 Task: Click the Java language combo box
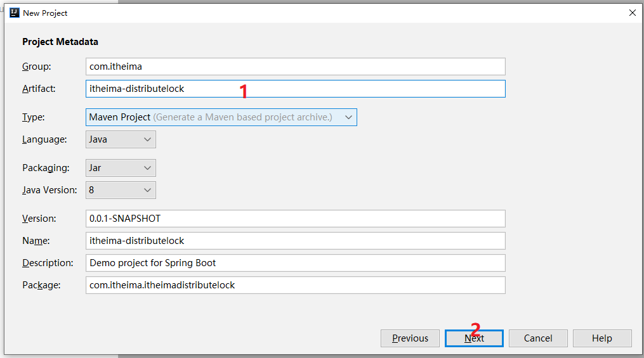pos(121,139)
